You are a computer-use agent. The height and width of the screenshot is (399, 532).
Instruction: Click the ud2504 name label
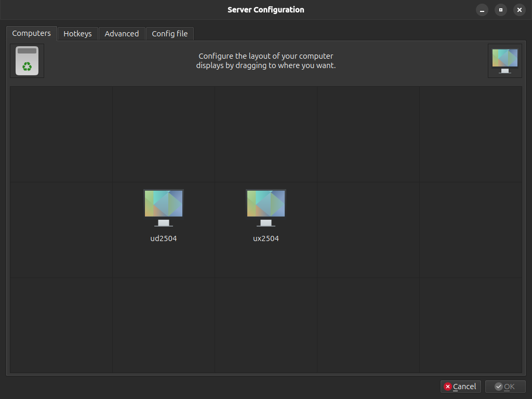pyautogui.click(x=163, y=238)
